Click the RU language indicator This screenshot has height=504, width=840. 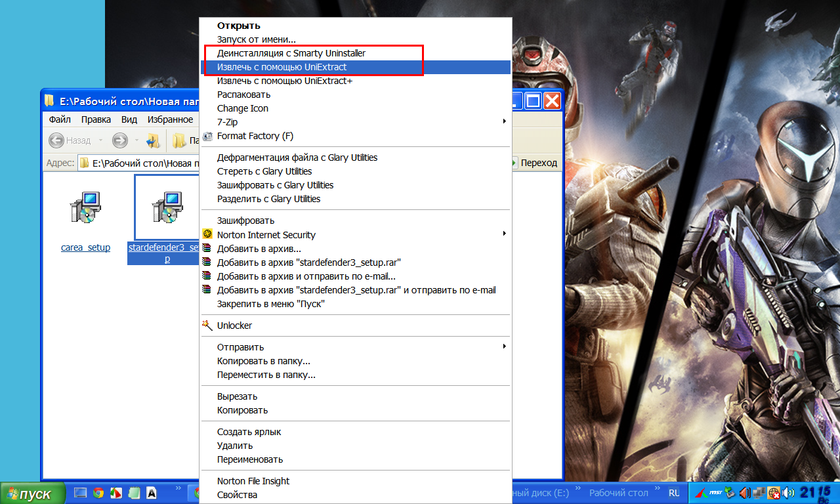(674, 492)
